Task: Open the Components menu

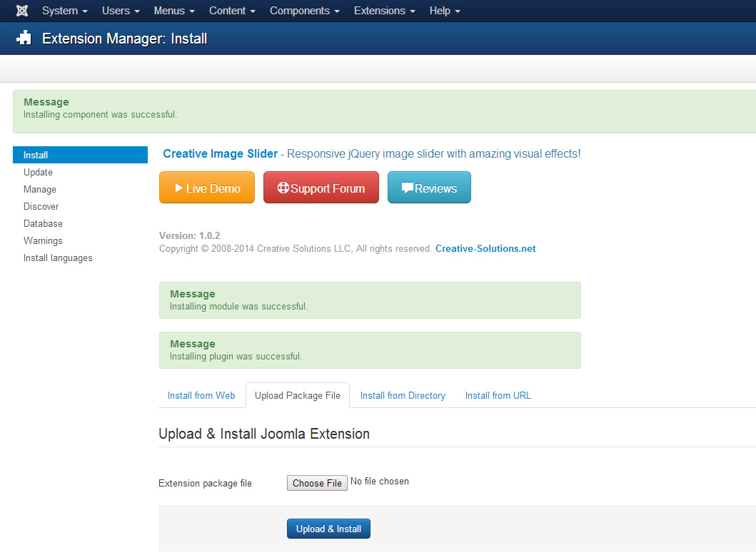Action: point(305,11)
